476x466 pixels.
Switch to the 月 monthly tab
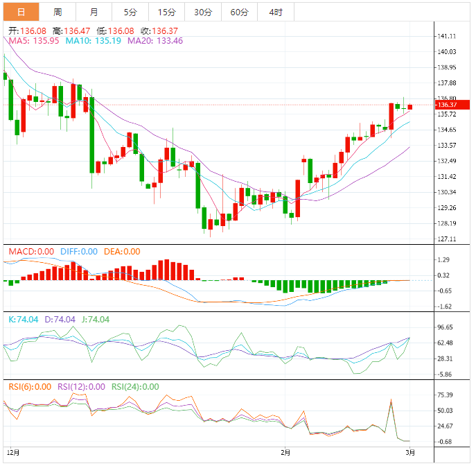pos(94,12)
